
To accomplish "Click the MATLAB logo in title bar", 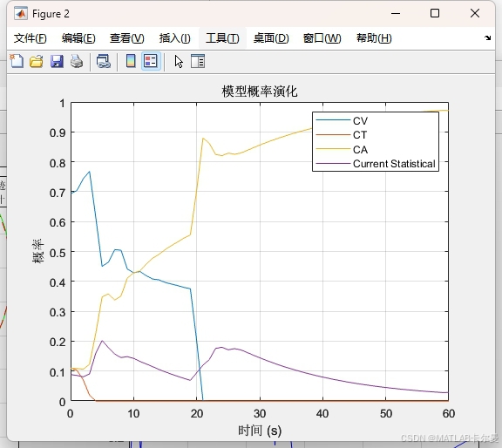I will (21, 14).
